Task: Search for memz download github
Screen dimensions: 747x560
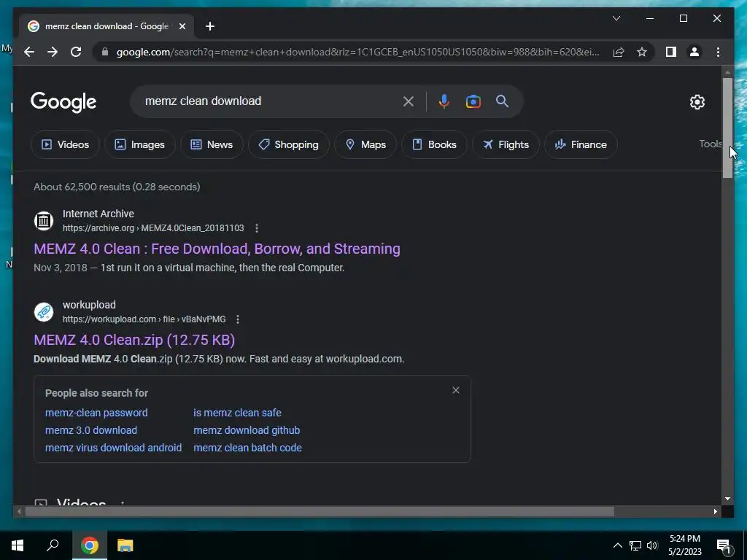Action: point(247,430)
